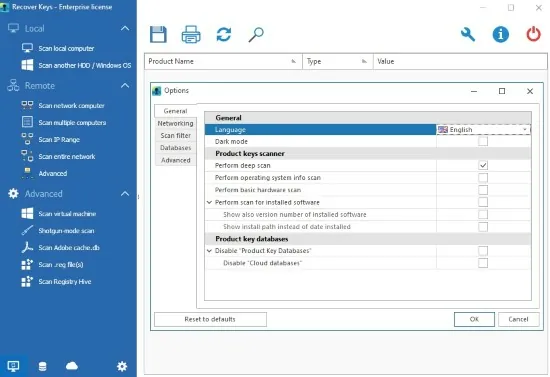Click Scan IP Range link
Viewport: 550px width, 377px height.
click(x=59, y=140)
